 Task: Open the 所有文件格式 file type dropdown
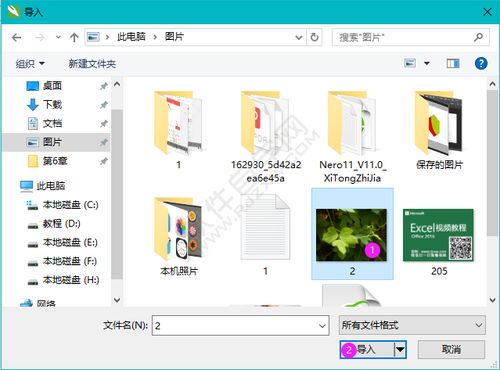coord(412,325)
